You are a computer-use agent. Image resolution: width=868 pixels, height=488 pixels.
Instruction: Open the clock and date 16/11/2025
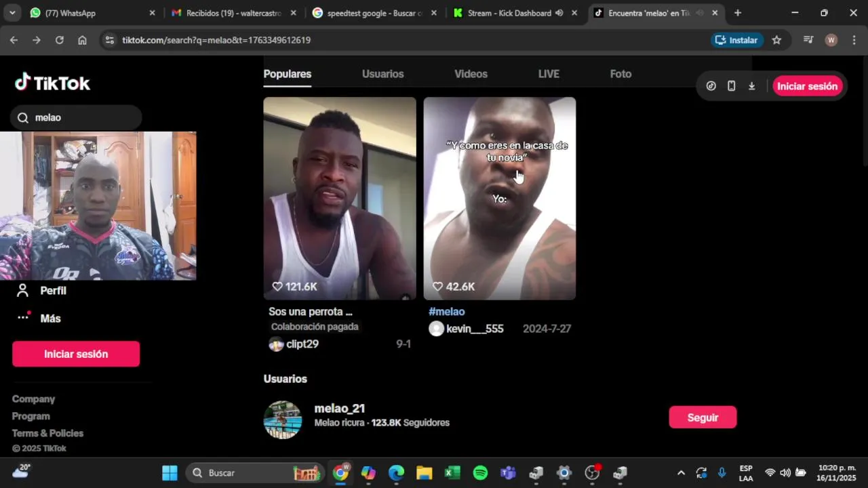836,472
